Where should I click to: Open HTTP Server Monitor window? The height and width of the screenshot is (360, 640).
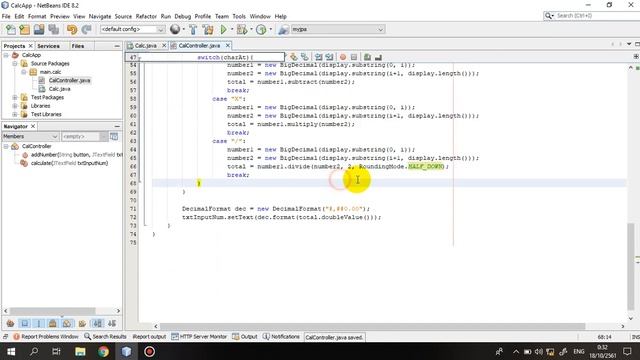[x=199, y=337]
